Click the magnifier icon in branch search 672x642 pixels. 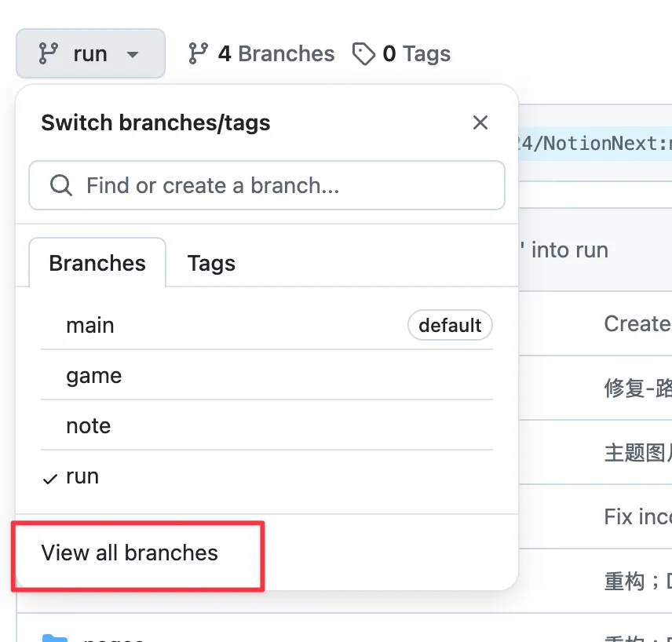click(61, 185)
